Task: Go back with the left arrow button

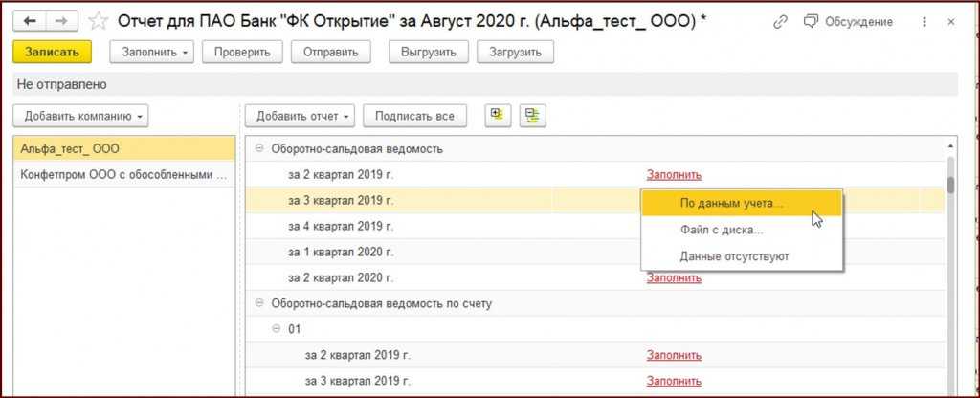Action: pos(30,21)
